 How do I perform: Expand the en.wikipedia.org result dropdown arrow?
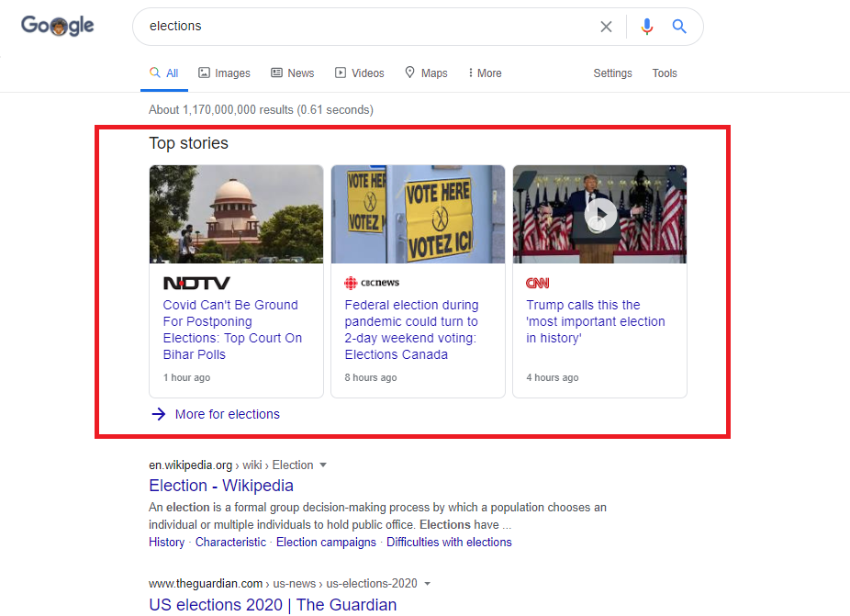click(323, 465)
